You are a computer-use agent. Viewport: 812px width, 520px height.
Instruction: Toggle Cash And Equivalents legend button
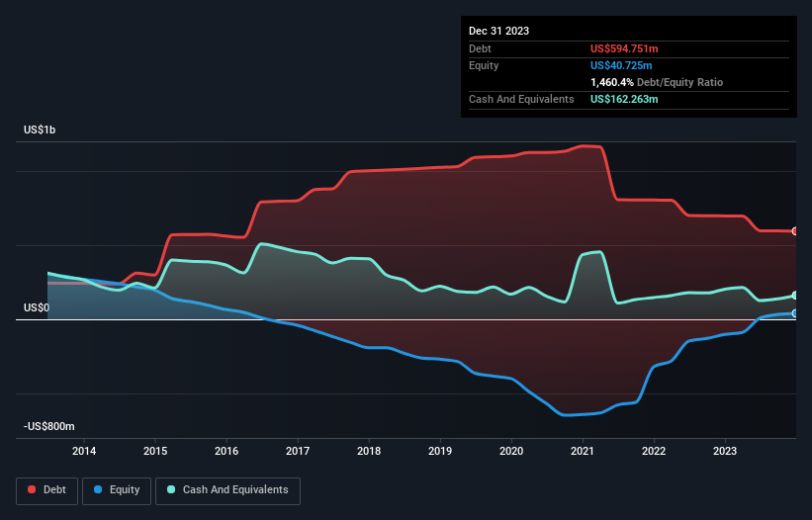tap(227, 490)
